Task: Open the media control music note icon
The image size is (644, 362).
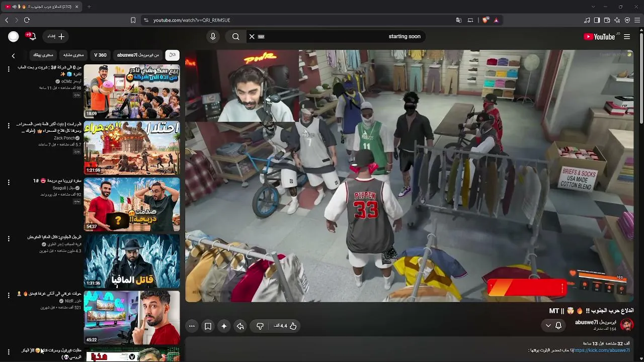Action: pos(587,20)
